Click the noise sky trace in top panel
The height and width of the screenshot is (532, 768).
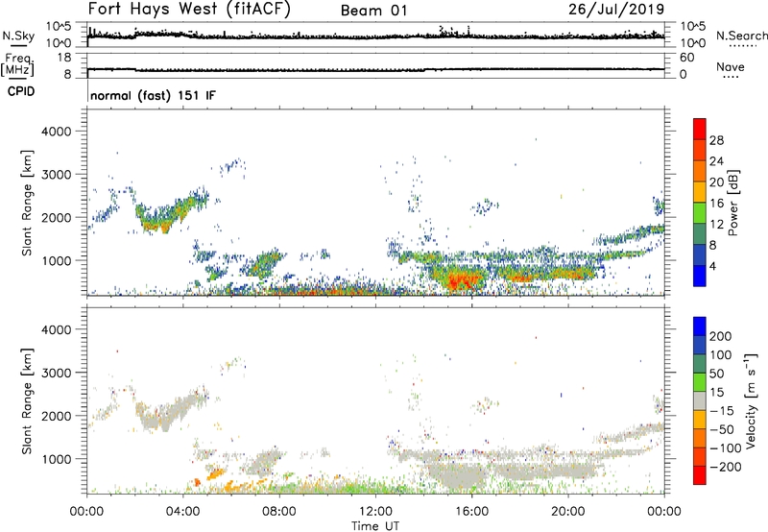click(x=375, y=36)
